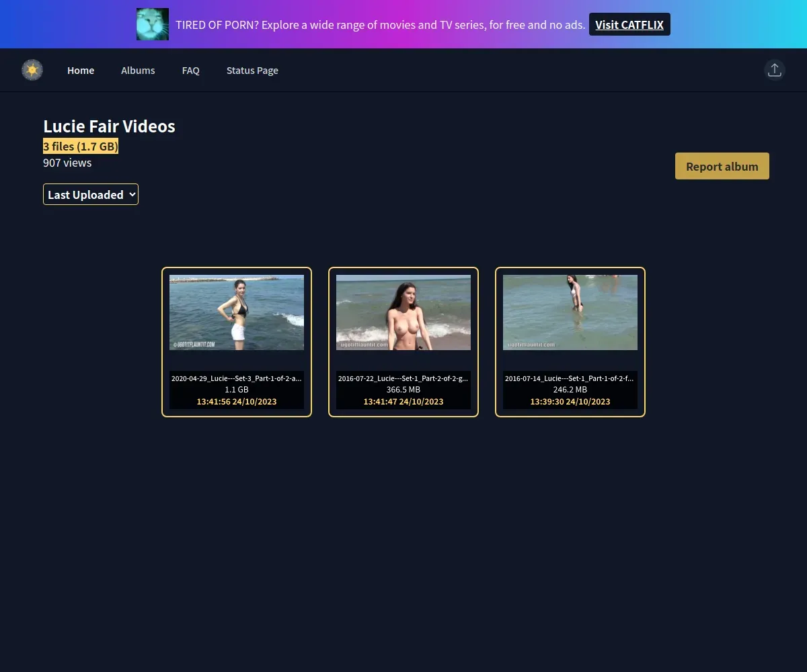Image resolution: width=807 pixels, height=672 pixels.
Task: Open the upload icon at top right
Action: pyautogui.click(x=775, y=70)
